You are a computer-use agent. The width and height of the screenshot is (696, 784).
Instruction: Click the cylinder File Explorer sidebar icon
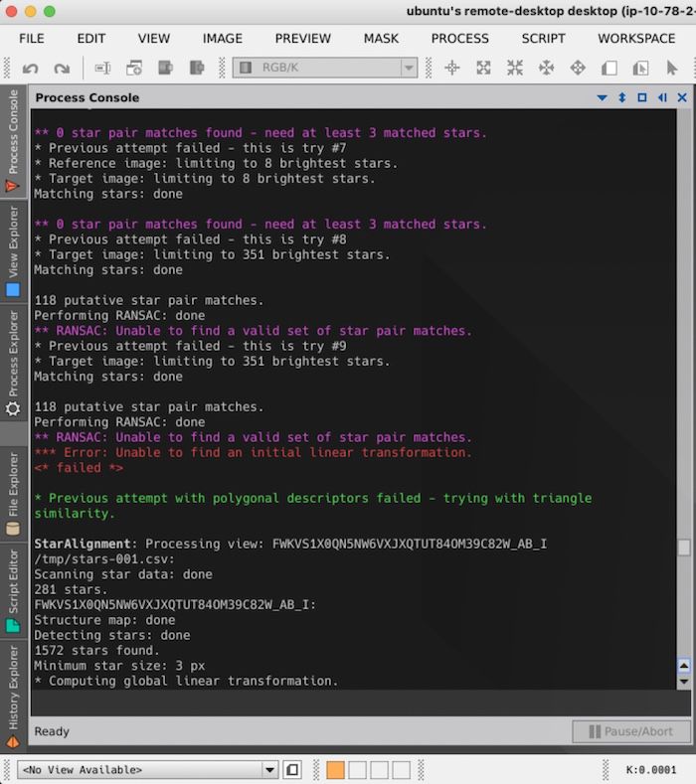coord(13,529)
